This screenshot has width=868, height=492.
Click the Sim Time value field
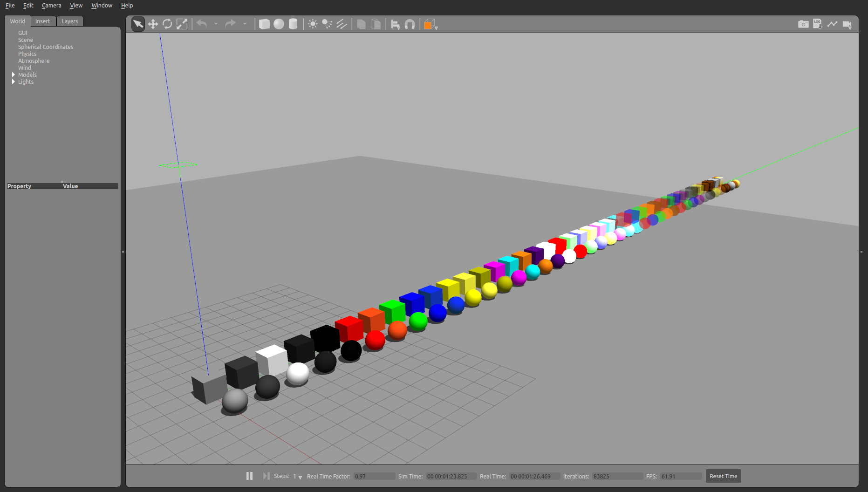pyautogui.click(x=451, y=476)
